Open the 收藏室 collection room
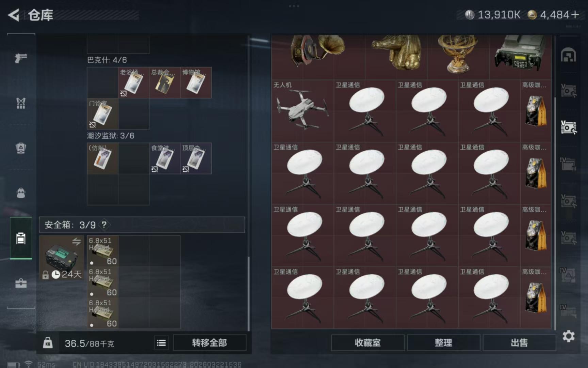This screenshot has height=368, width=588. (368, 343)
